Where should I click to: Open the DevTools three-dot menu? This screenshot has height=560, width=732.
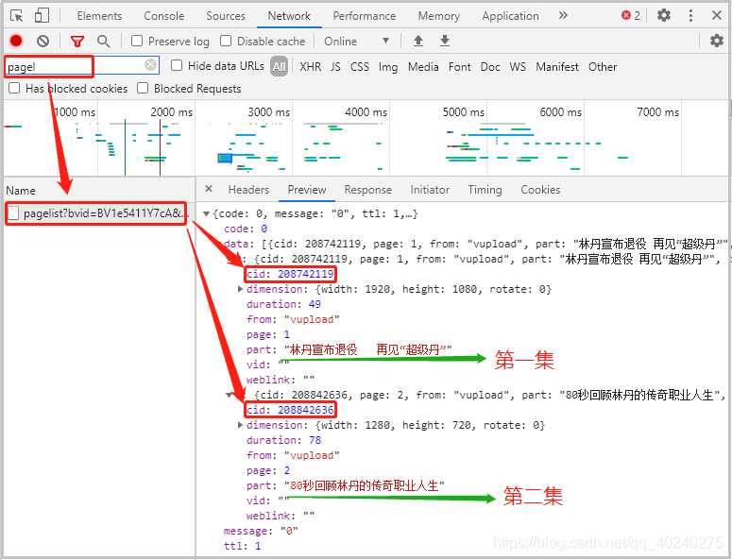pos(690,15)
